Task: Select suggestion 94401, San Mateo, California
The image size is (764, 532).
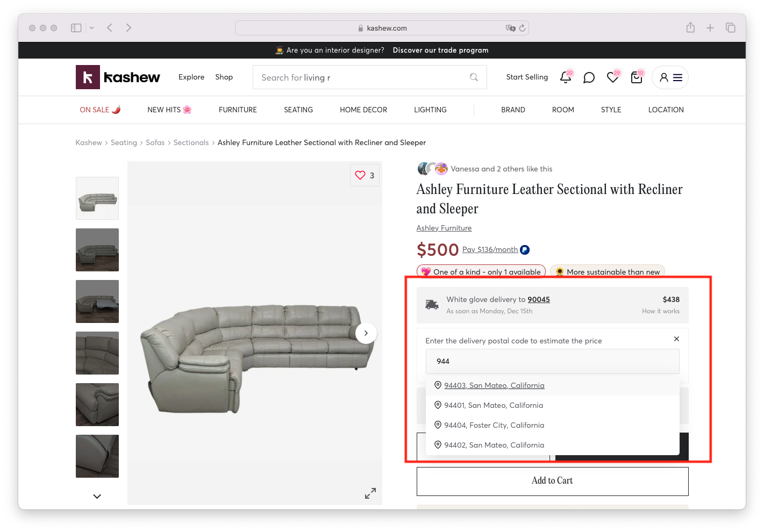Action: pyautogui.click(x=553, y=405)
